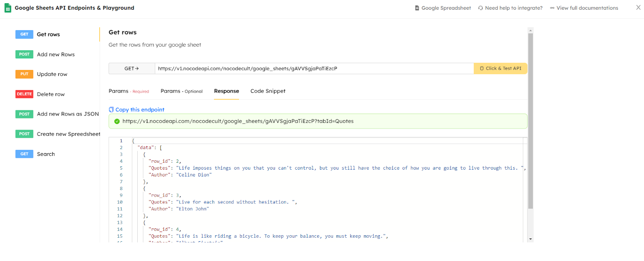Viewport: 644px width, 261px height.
Task: Click the green Google Sheets logo icon
Action: click(8, 8)
